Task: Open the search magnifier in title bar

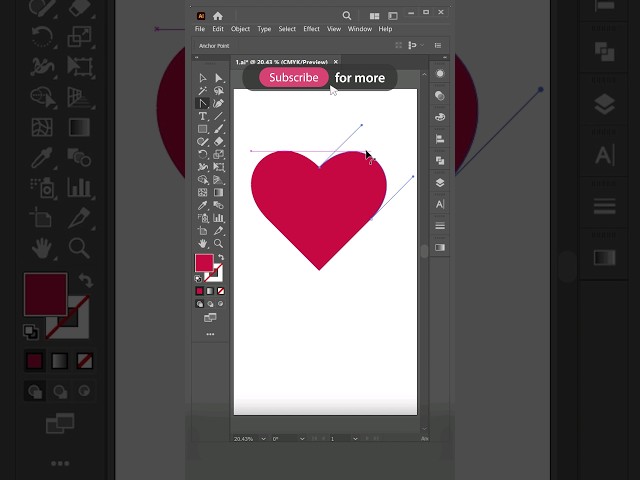Action: pyautogui.click(x=347, y=16)
